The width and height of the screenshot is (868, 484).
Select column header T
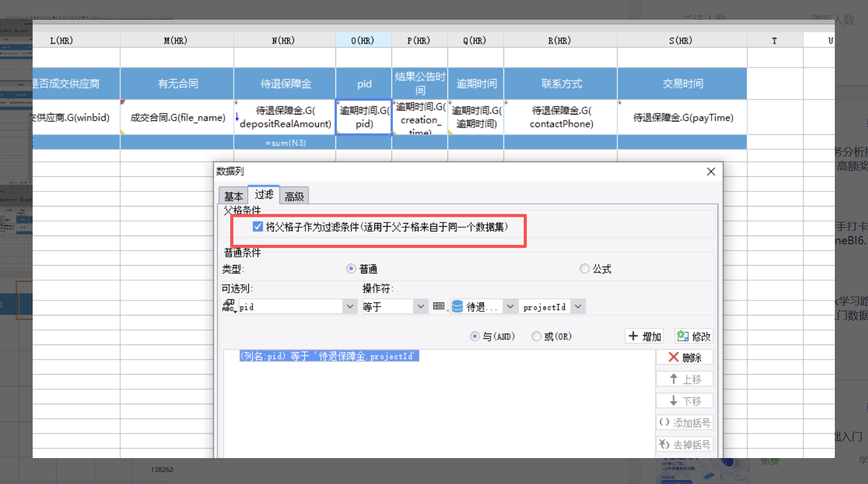tap(775, 40)
